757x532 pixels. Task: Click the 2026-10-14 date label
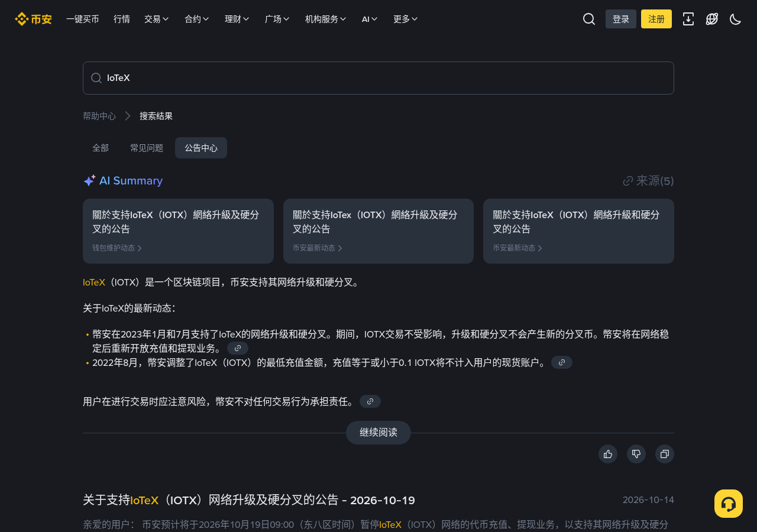coord(648,500)
